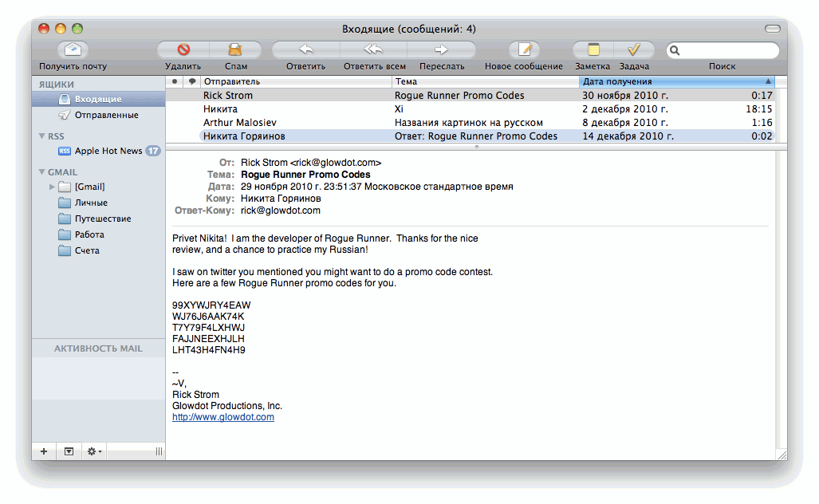
Task: Open the gear action menu
Action: click(94, 451)
